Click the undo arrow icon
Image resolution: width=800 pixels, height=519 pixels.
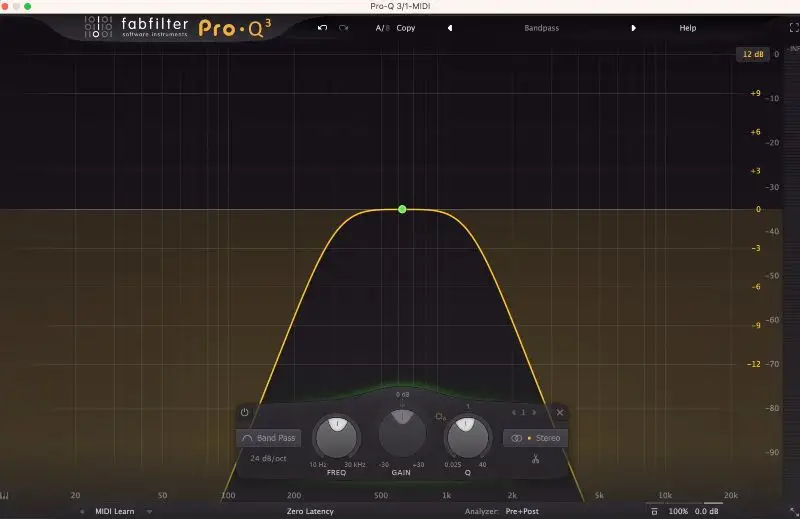[x=322, y=28]
